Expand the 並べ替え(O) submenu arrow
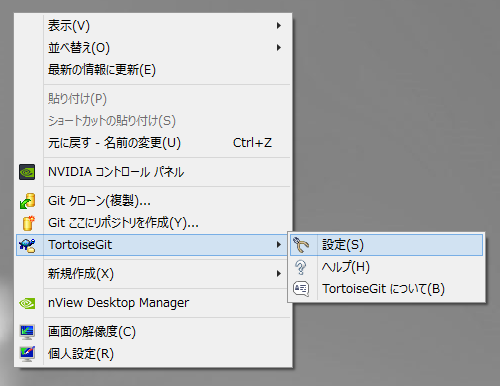500x386 pixels. pos(279,48)
